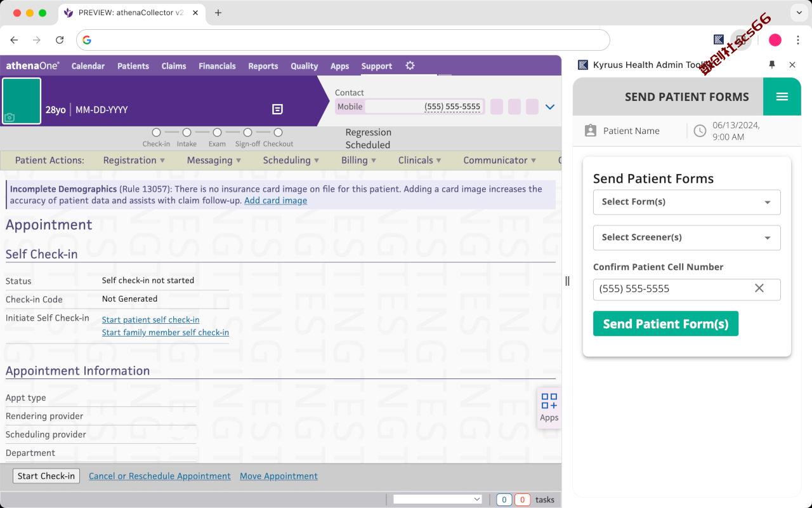Click the red tasks counter badge
The width and height of the screenshot is (812, 508).
(x=522, y=500)
